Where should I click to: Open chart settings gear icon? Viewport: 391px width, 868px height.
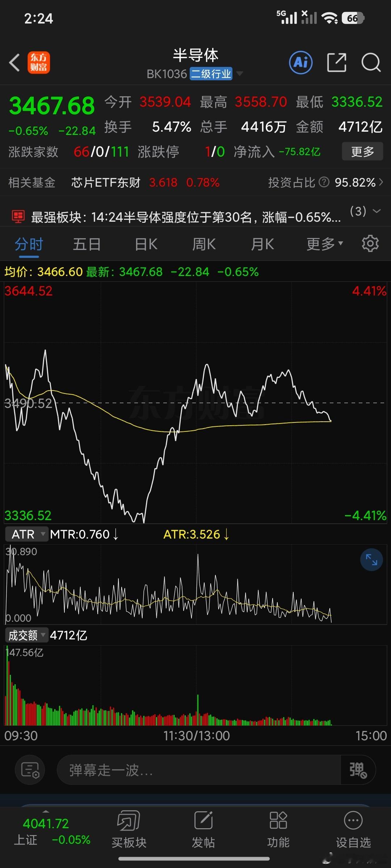[x=370, y=243]
